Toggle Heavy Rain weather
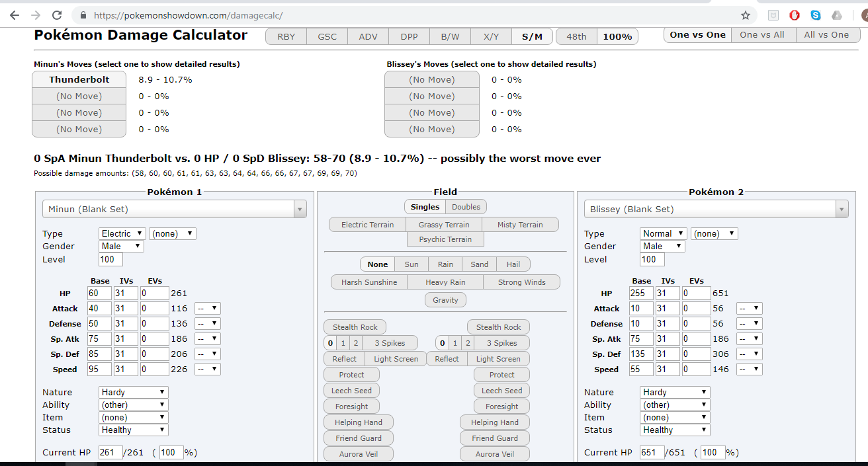The height and width of the screenshot is (466, 868). tap(445, 282)
